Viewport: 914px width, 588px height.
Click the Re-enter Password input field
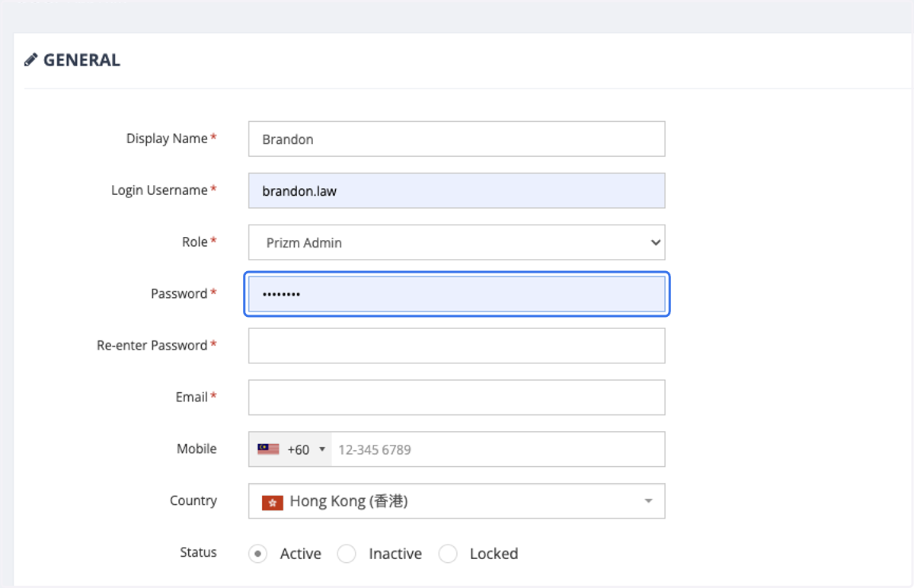[x=456, y=346]
